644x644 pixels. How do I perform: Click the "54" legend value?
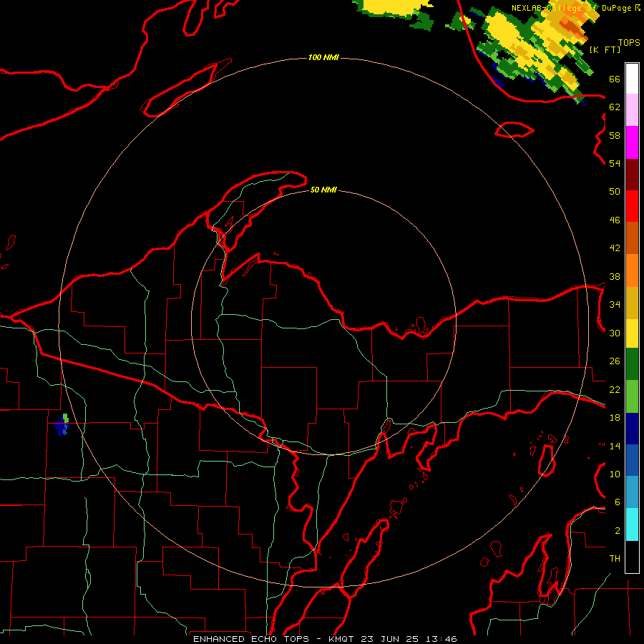point(615,163)
